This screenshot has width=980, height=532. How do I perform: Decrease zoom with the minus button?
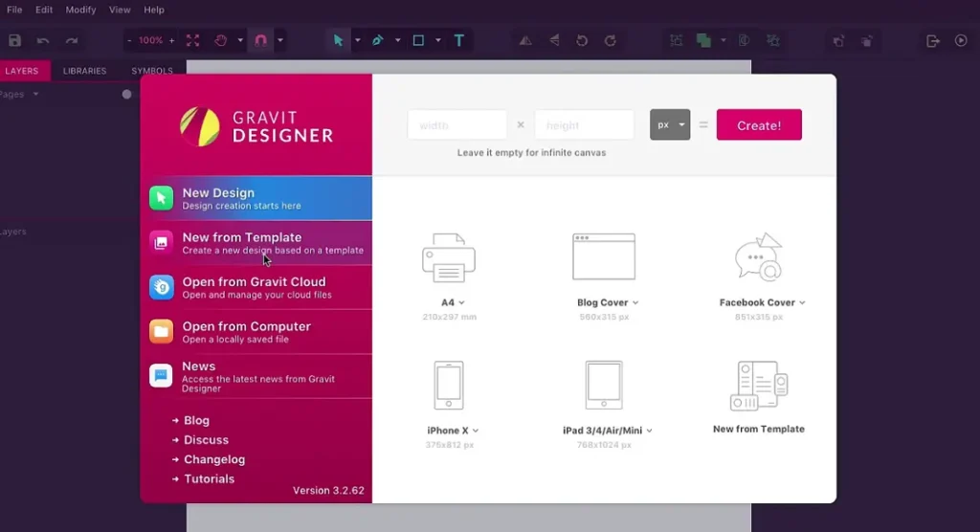point(129,40)
